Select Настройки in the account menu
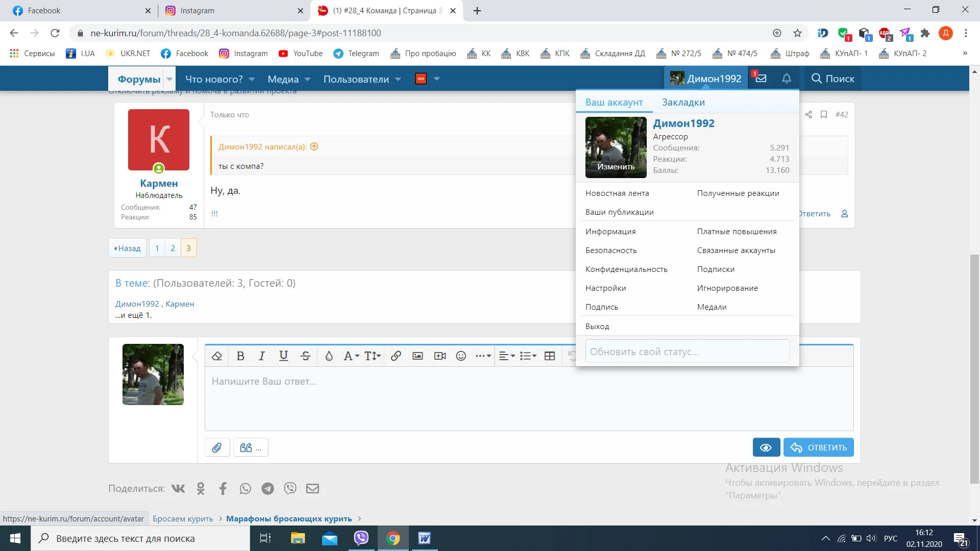 (605, 288)
